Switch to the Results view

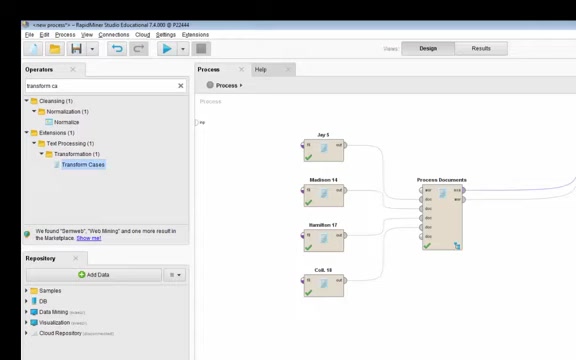[481, 48]
